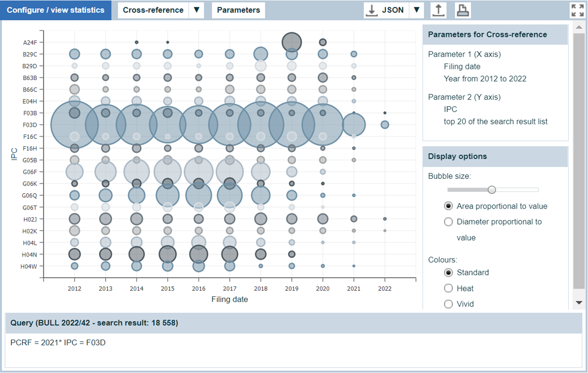Toggle the fullscreen expand icon
This screenshot has height=373, width=588.
click(577, 10)
